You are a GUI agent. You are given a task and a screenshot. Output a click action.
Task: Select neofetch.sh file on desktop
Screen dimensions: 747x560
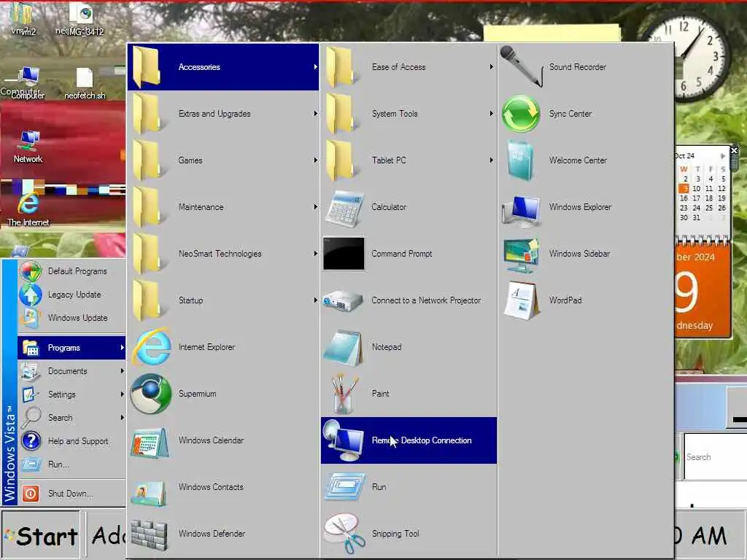pyautogui.click(x=85, y=83)
